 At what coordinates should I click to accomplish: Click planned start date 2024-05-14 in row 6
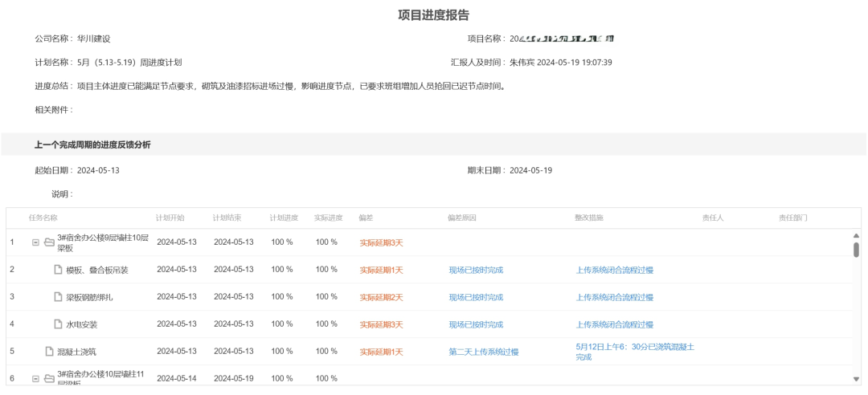[x=177, y=378]
